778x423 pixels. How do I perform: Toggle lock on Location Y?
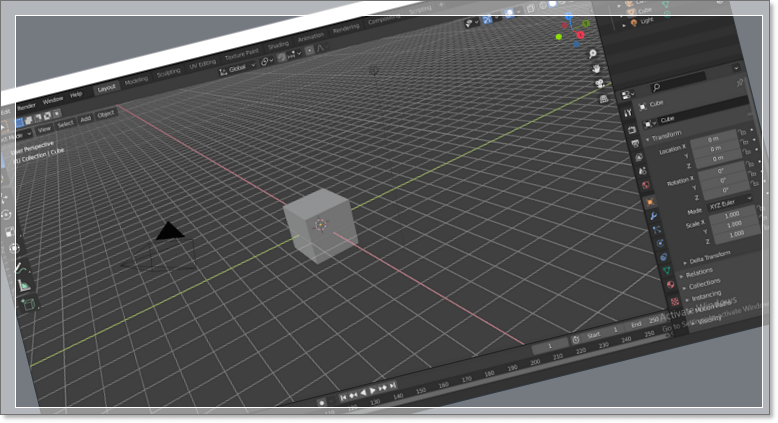744,141
